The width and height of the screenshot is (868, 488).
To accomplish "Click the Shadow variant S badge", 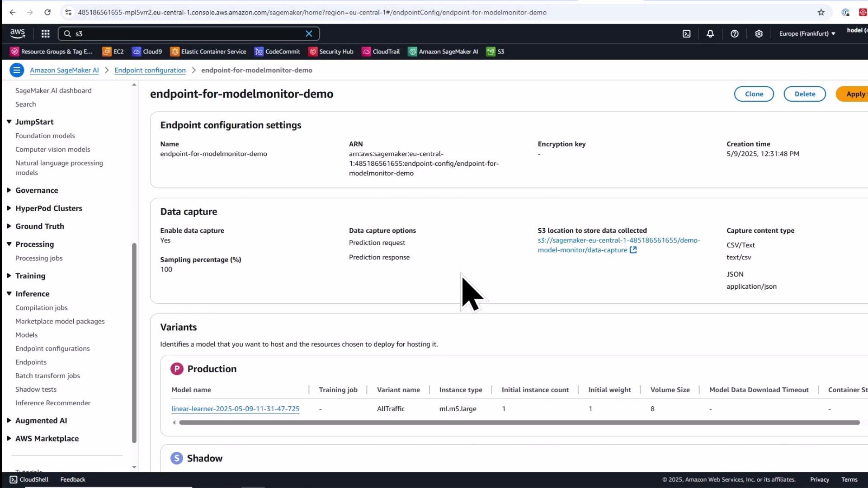I will [177, 458].
